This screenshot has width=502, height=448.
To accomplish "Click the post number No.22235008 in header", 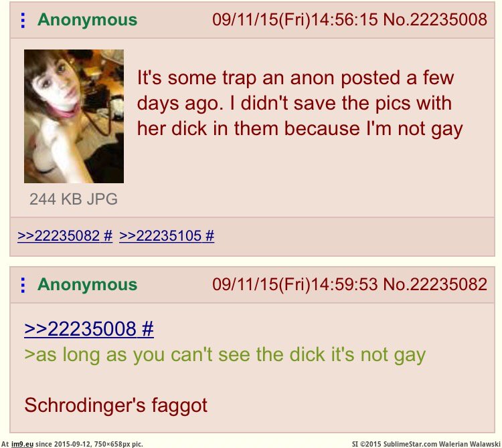I will pos(435,19).
